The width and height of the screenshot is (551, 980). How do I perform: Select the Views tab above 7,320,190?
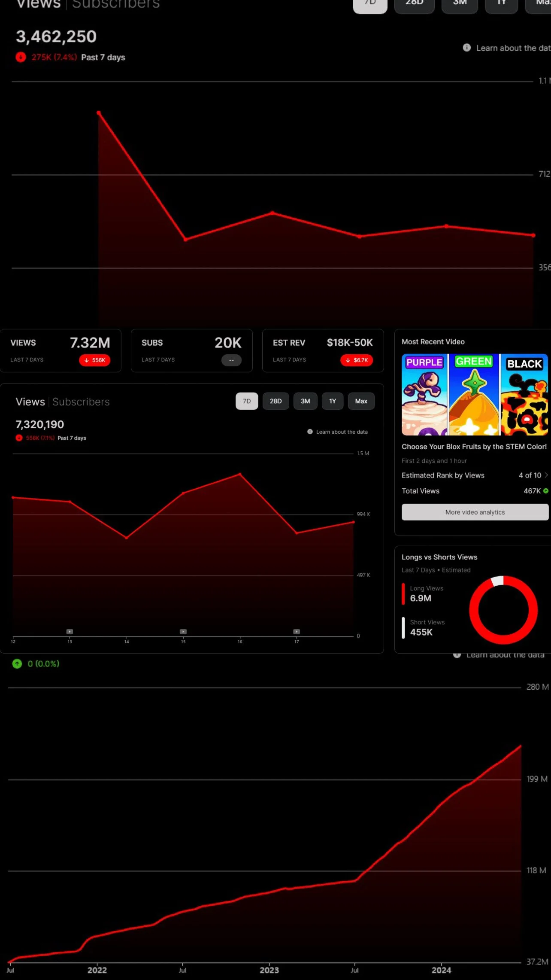[30, 402]
